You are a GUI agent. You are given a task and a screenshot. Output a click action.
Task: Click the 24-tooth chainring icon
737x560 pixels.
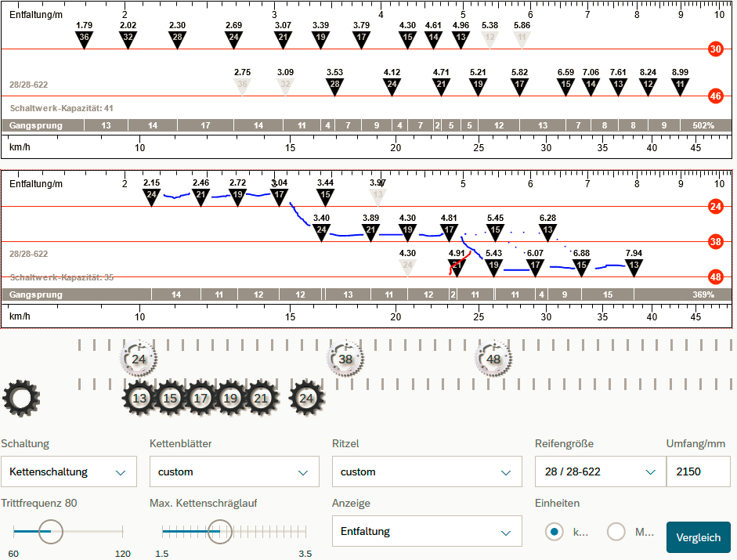[x=139, y=359]
